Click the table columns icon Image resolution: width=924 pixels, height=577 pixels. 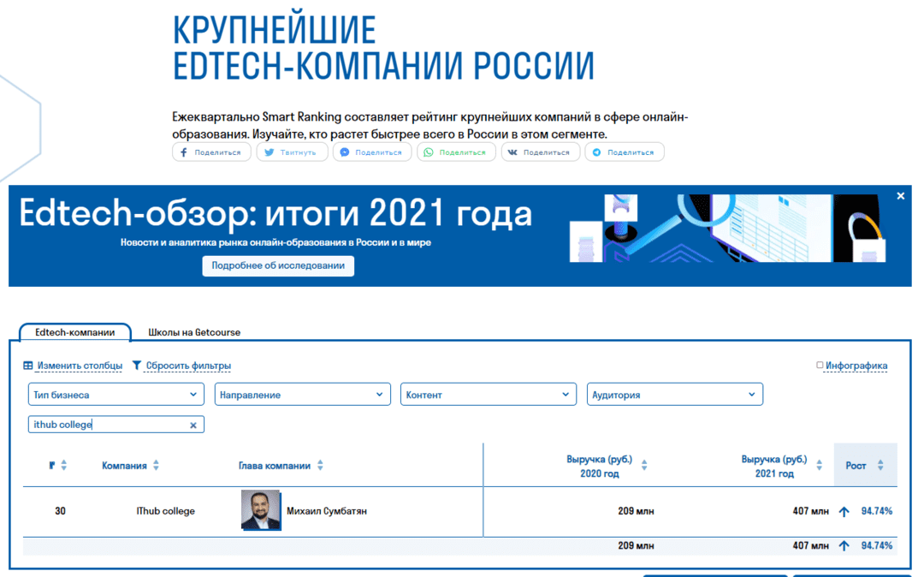tap(27, 366)
